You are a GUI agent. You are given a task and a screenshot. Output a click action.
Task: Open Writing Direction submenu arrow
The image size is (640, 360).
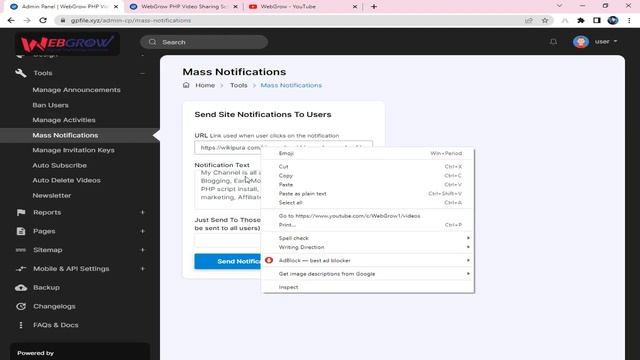pos(468,247)
